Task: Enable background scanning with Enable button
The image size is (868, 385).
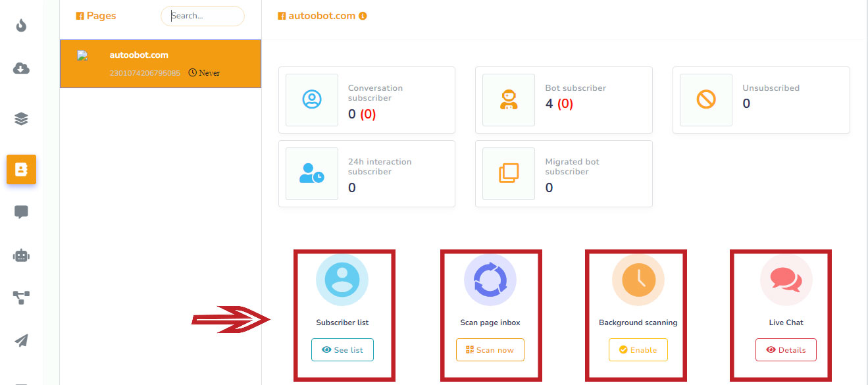Action: [x=638, y=350]
